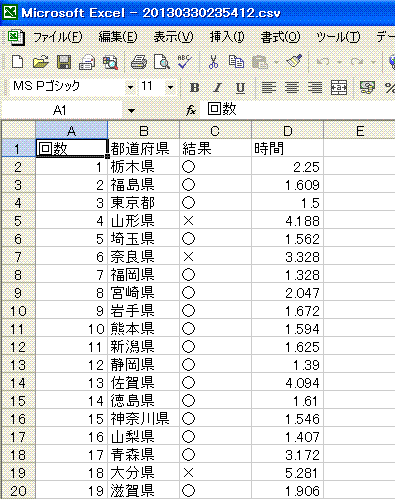
Task: Click the Print icon in the toolbar
Action: coord(139,62)
